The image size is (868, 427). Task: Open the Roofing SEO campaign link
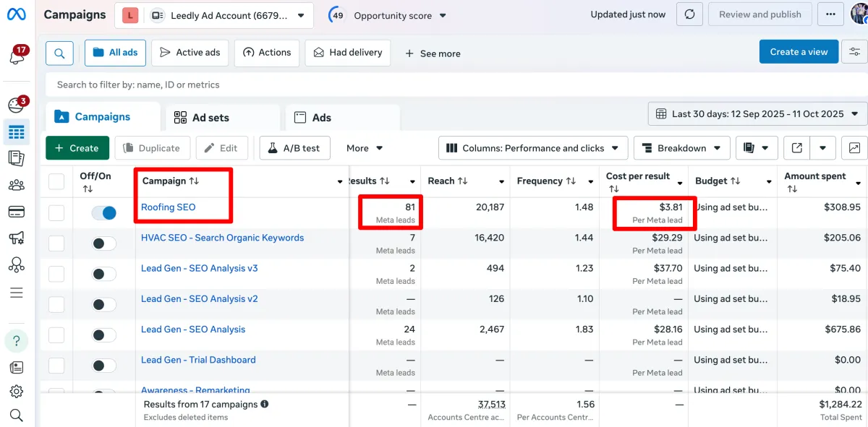click(x=168, y=207)
